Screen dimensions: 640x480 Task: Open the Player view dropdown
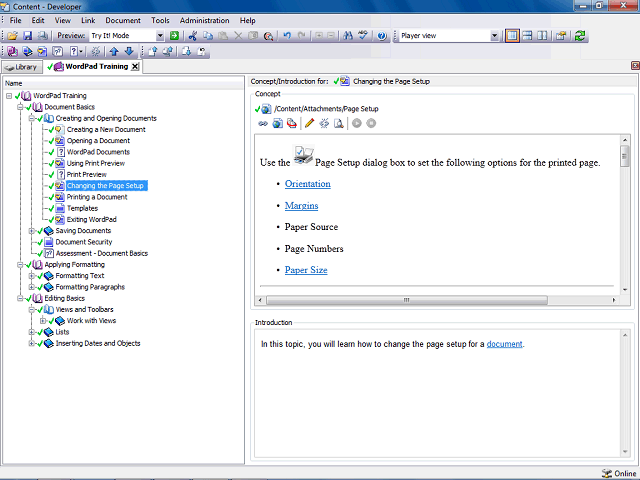coord(494,36)
